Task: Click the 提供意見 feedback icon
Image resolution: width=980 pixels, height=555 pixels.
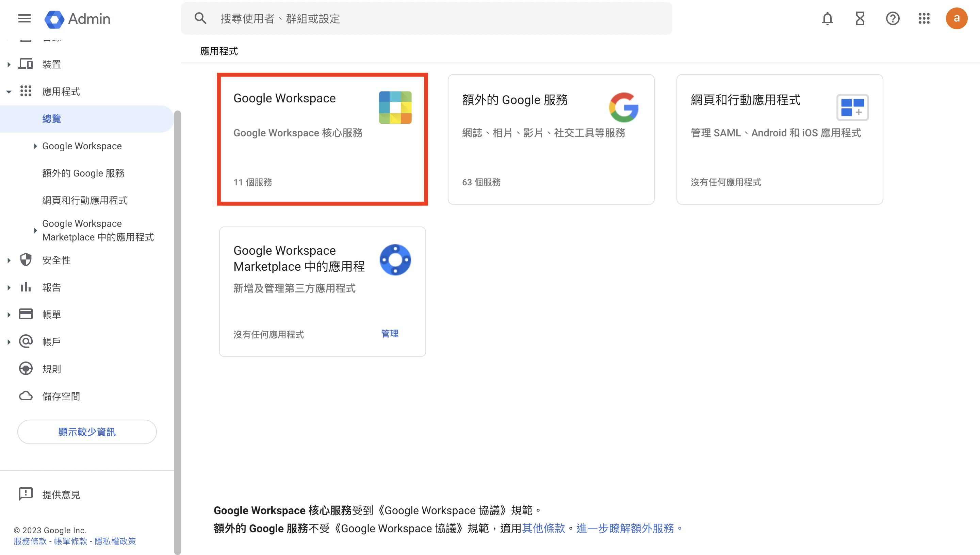Action: pyautogui.click(x=26, y=494)
